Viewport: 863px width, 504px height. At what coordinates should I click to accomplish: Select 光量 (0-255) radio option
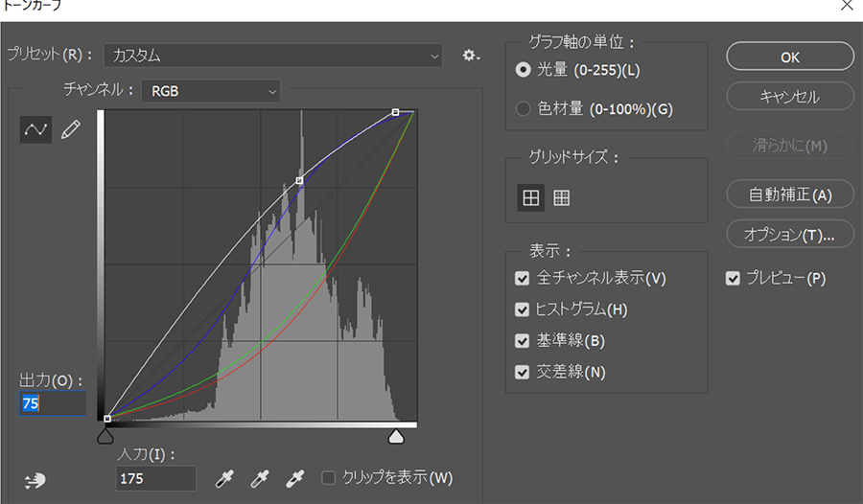pyautogui.click(x=523, y=70)
